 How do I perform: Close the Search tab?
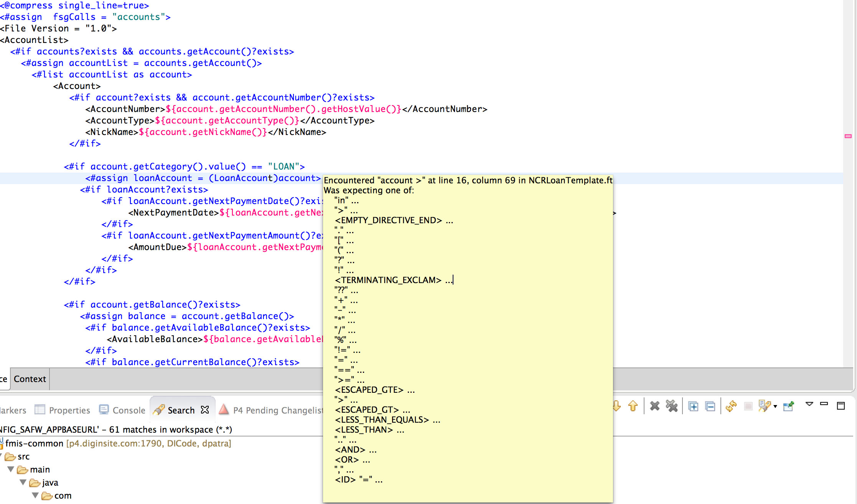205,410
